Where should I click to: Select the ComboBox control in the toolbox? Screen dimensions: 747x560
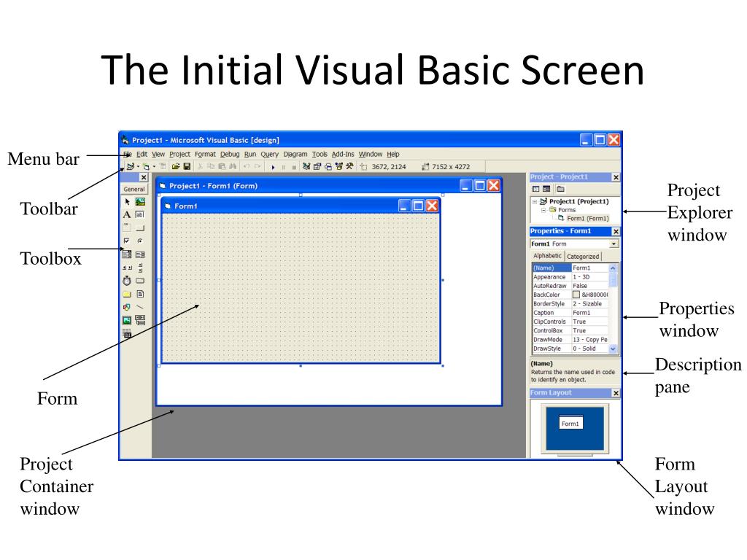[x=127, y=254]
